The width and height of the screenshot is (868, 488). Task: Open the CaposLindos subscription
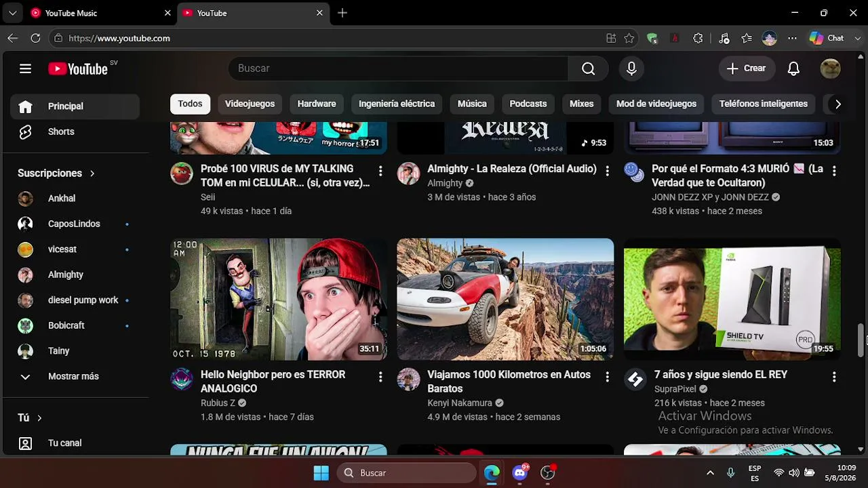75,224
